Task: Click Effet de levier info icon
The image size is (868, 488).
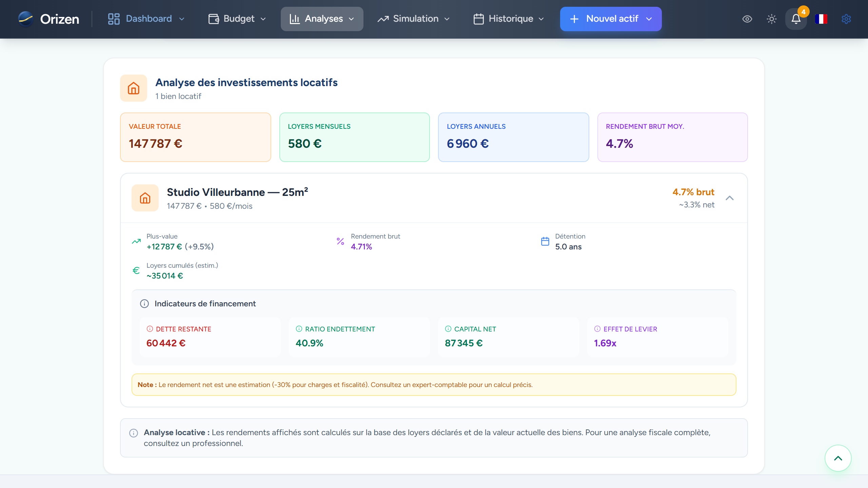Action: (597, 329)
